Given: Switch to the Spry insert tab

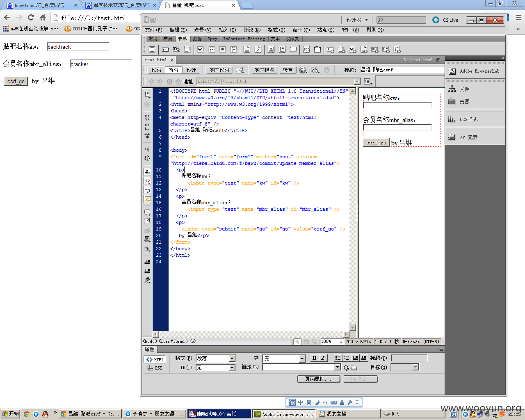Looking at the screenshot, I should [x=212, y=39].
